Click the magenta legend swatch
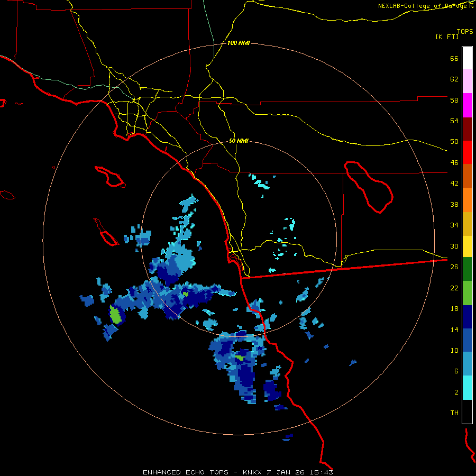This screenshot has height=476, width=476. point(467,105)
